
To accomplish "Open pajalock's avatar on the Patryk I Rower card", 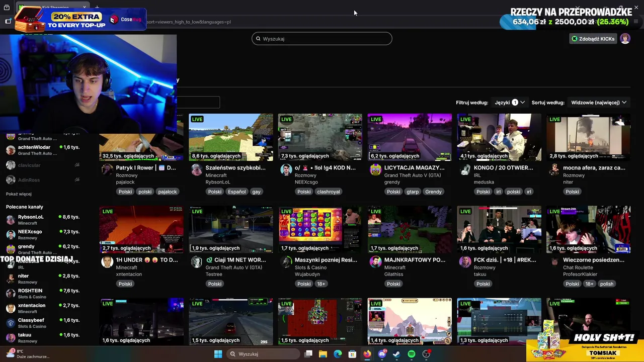I will coord(107,170).
